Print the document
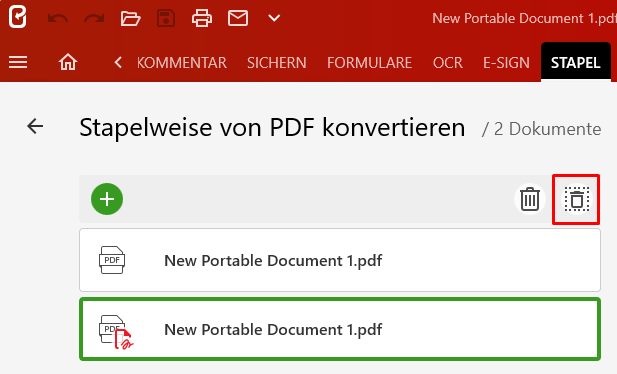The width and height of the screenshot is (617, 374). coord(202,18)
